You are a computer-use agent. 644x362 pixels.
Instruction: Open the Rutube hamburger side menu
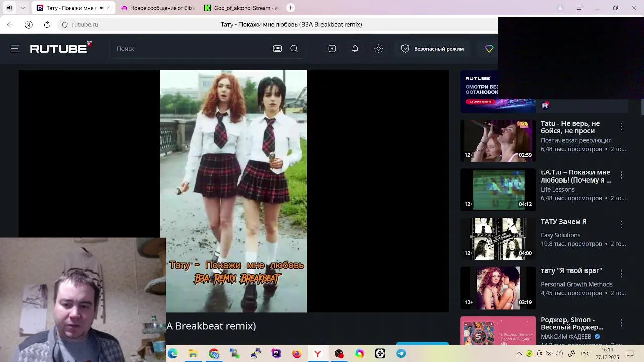(x=15, y=49)
